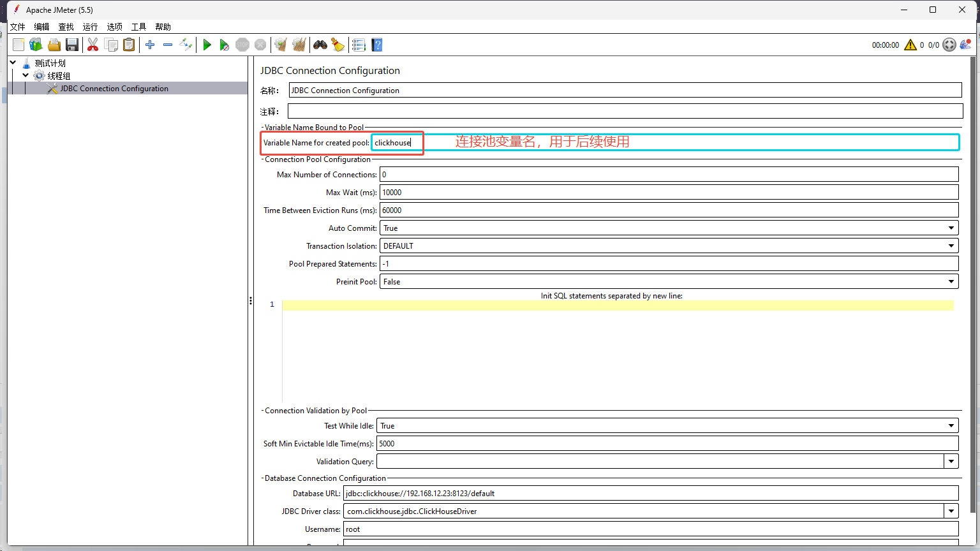Click the Username field containing root
The image size is (980, 551).
pyautogui.click(x=651, y=529)
